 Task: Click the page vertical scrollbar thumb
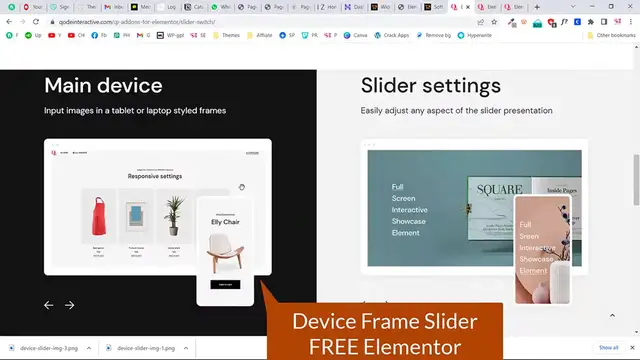[636, 180]
